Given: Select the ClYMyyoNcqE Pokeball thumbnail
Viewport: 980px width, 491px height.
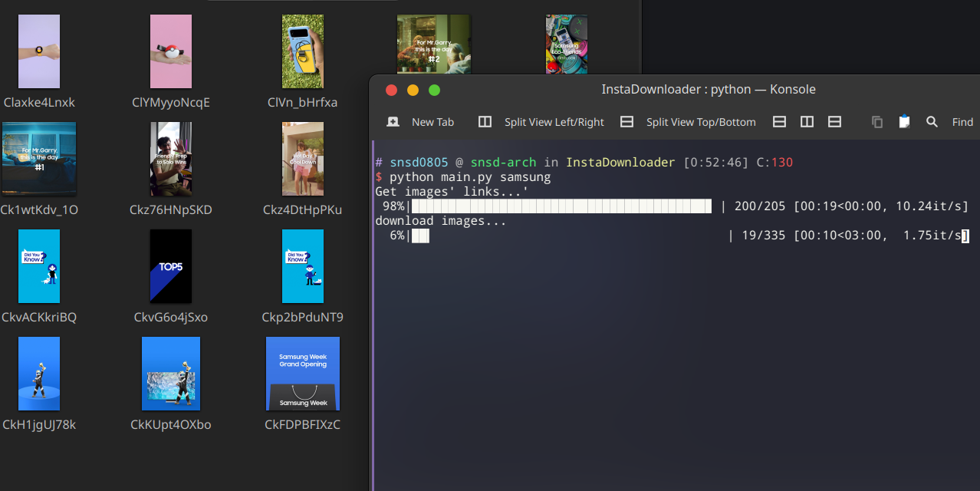Looking at the screenshot, I should tap(171, 51).
